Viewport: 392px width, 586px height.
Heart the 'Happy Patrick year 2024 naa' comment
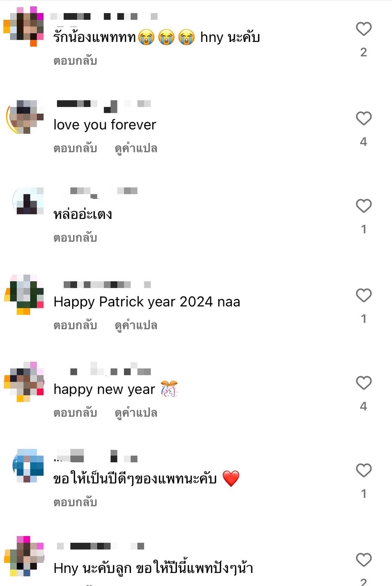[364, 295]
